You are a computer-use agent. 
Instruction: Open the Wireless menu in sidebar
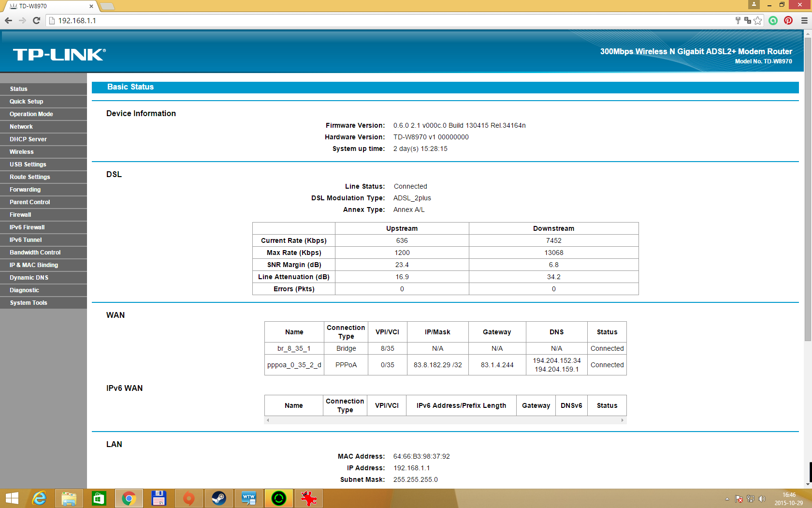click(22, 152)
